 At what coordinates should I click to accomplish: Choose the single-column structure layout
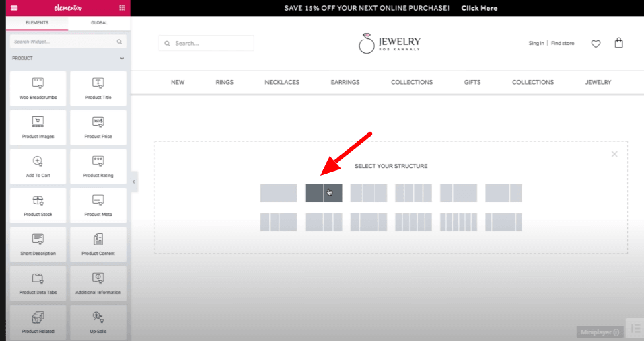pos(279,193)
